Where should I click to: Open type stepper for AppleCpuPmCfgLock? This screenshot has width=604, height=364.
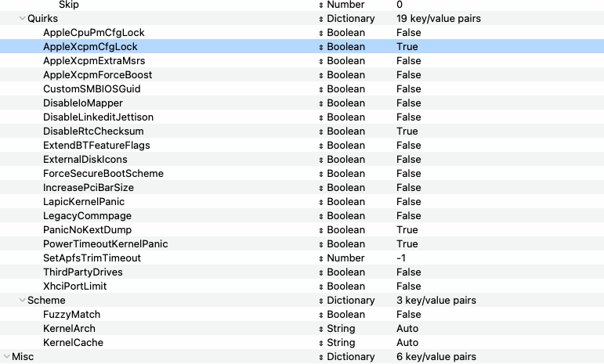coord(321,33)
